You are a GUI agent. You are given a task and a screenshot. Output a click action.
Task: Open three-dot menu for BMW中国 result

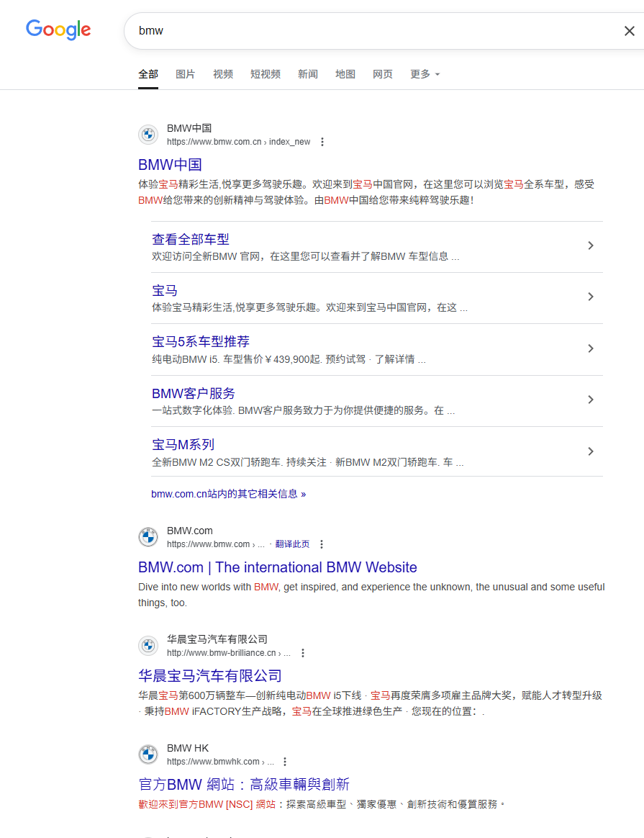(322, 142)
